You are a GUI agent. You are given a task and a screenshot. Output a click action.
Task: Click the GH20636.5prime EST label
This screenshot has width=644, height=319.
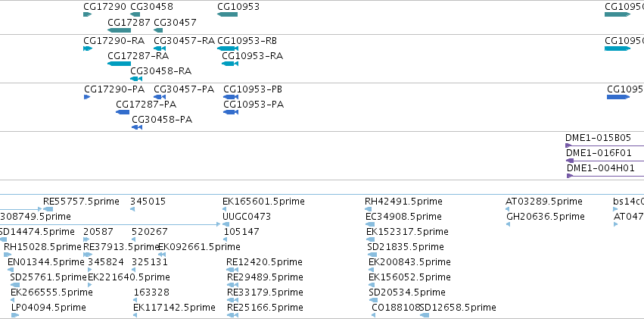[546, 216]
